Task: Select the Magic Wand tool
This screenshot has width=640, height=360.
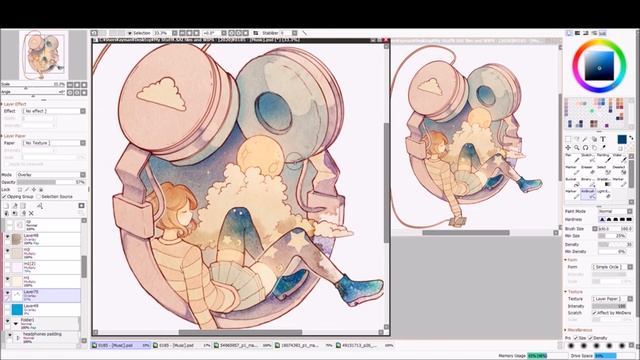Action: [585, 139]
